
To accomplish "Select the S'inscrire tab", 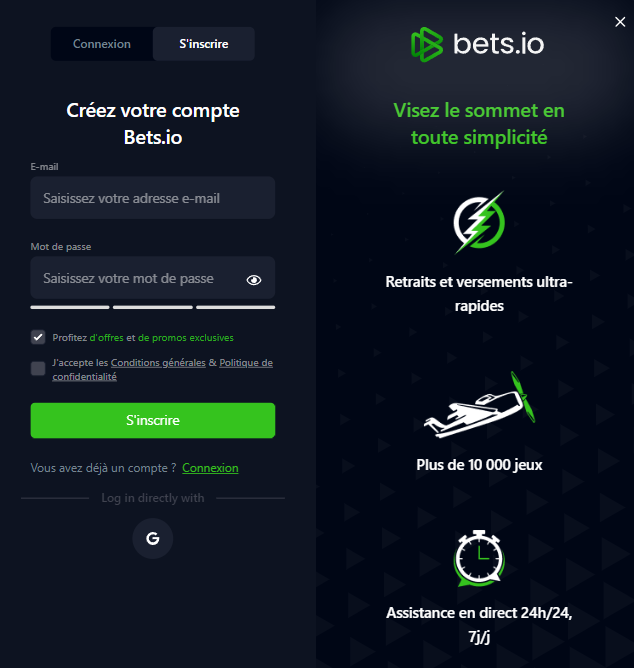I will tap(204, 44).
